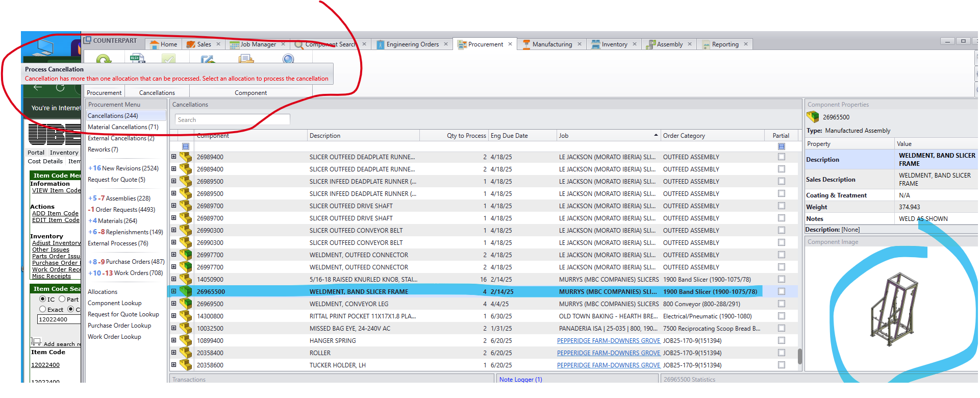Open PEPPERIDGE FARM-DOWNERS GROVE job link for ROLLER
The height and width of the screenshot is (398, 980).
point(608,353)
